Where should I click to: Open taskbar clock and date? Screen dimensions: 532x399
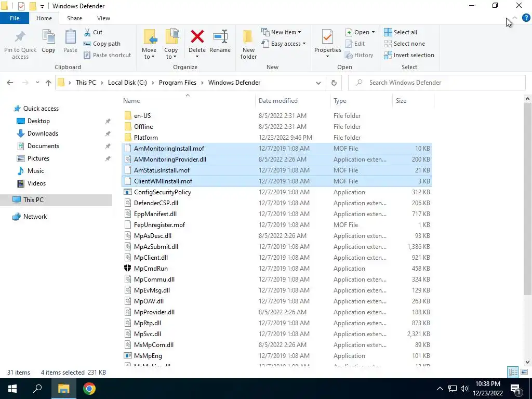click(487, 389)
